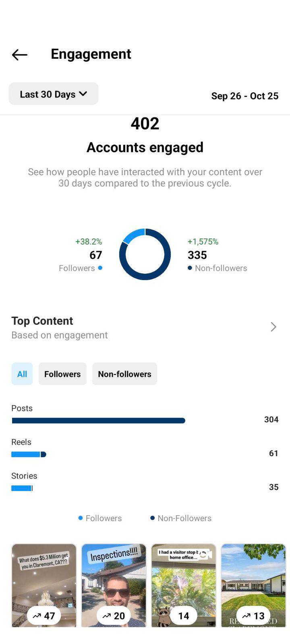Viewport: 290px width, 644px height.
Task: Open the Last 30 Days dropdown
Action: pos(54,94)
